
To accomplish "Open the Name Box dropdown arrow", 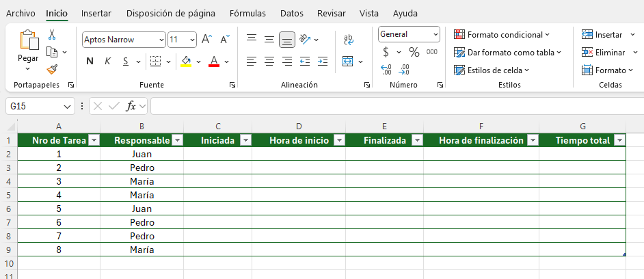I will click(x=68, y=107).
